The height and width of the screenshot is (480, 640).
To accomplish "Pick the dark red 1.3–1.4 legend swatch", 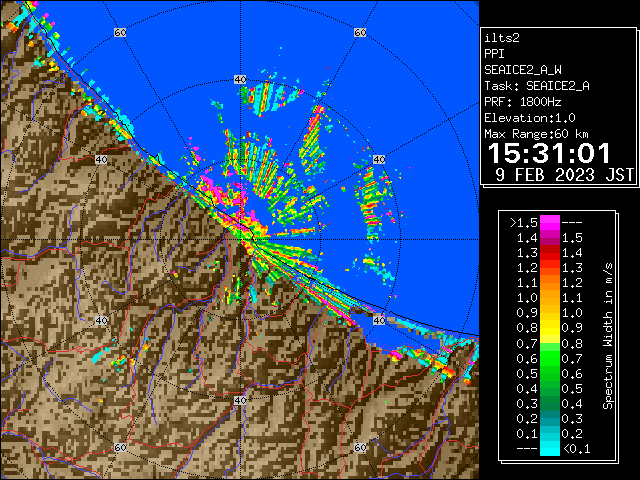I will (x=550, y=253).
